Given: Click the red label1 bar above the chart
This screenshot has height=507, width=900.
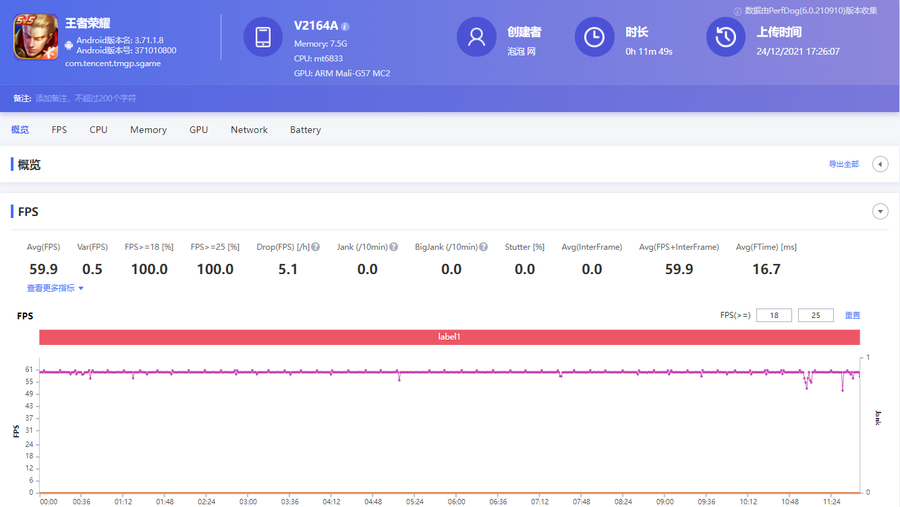Looking at the screenshot, I should [449, 337].
